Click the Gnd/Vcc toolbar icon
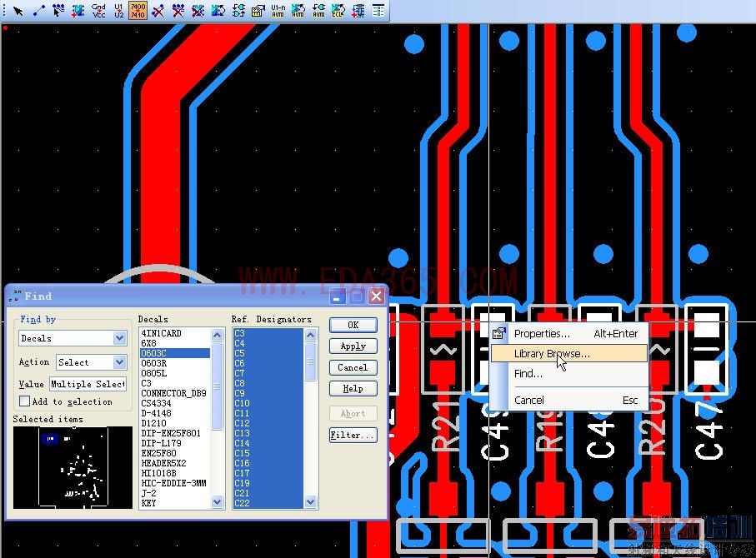The width and height of the screenshot is (756, 558). coord(98,11)
